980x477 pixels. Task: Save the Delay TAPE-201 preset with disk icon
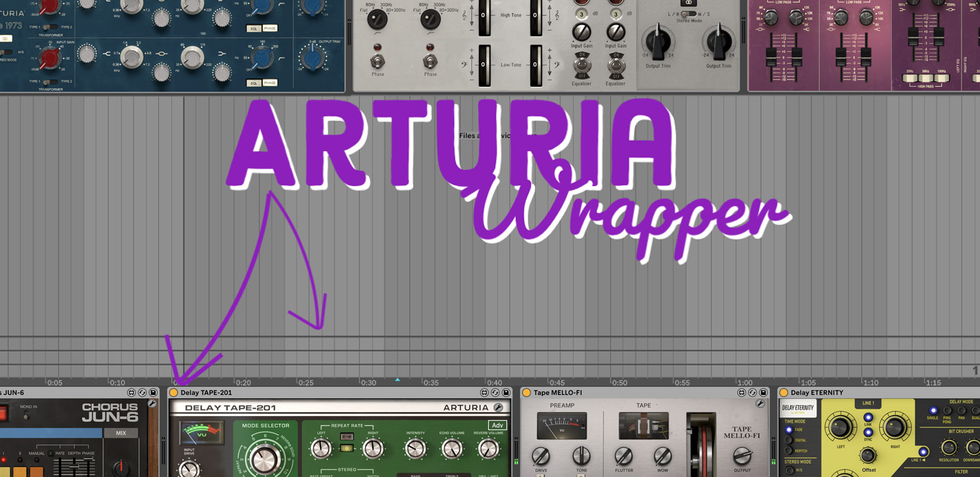tap(506, 393)
